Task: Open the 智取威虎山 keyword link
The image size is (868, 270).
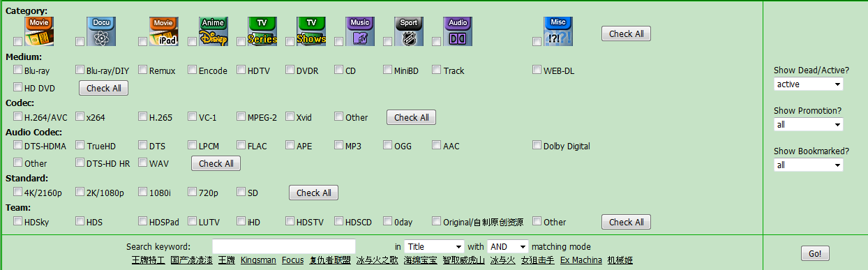Action: tap(464, 260)
